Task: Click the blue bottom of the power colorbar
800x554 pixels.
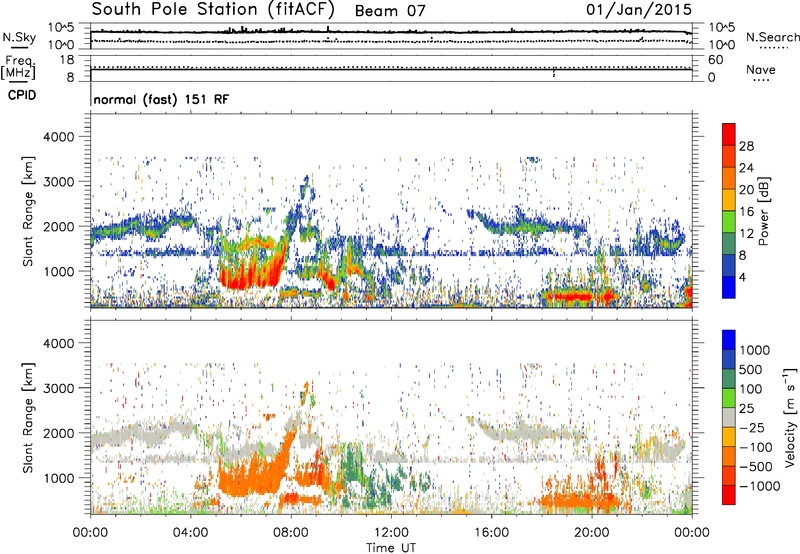Action: [x=729, y=287]
